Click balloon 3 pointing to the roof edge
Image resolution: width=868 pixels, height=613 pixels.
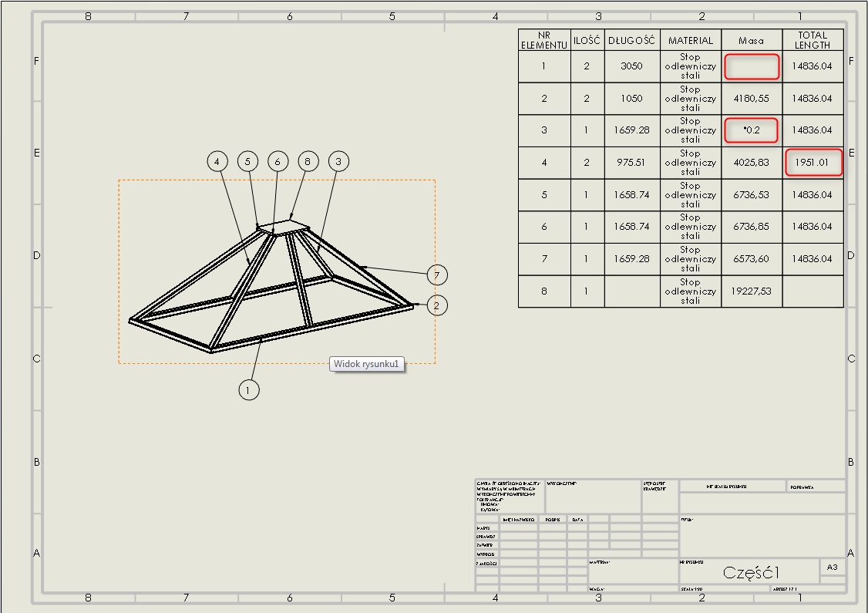(x=338, y=161)
